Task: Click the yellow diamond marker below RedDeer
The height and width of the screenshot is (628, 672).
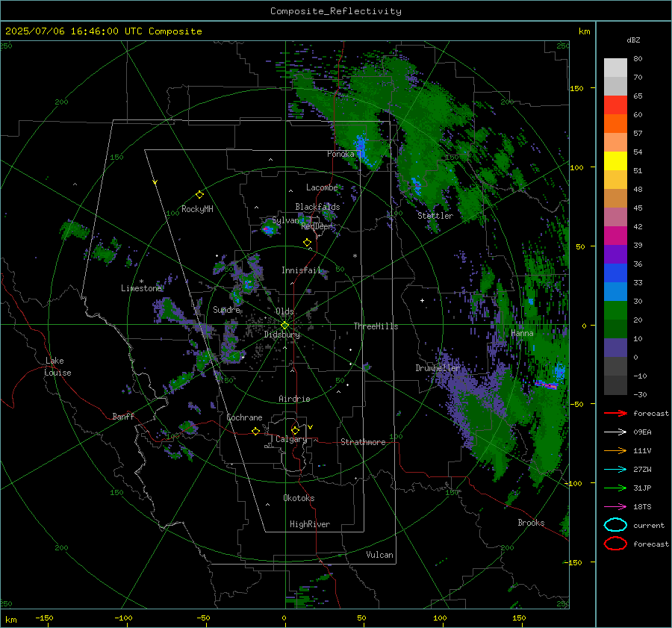Action: 307,243
